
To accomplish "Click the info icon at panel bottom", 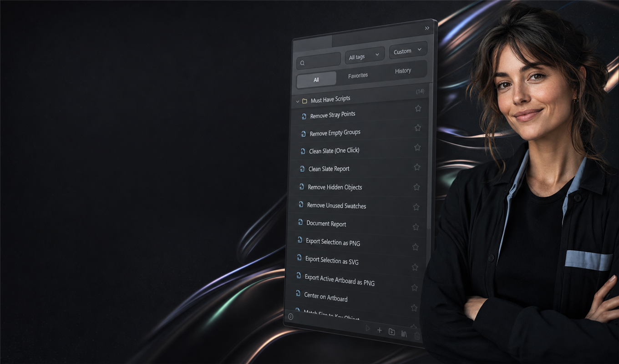I will 291,316.
